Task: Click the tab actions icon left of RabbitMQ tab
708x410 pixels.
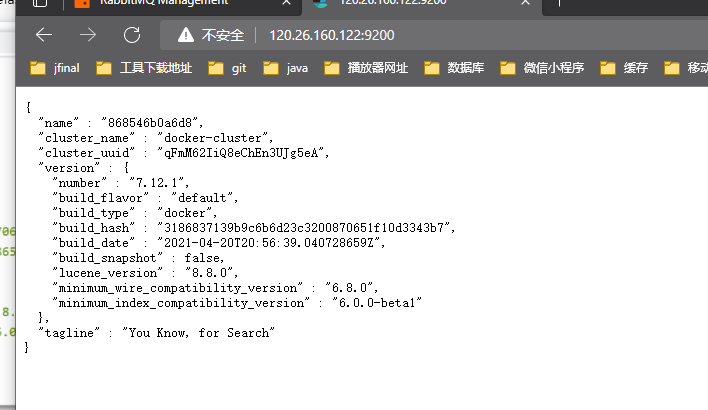Action: [40, 3]
